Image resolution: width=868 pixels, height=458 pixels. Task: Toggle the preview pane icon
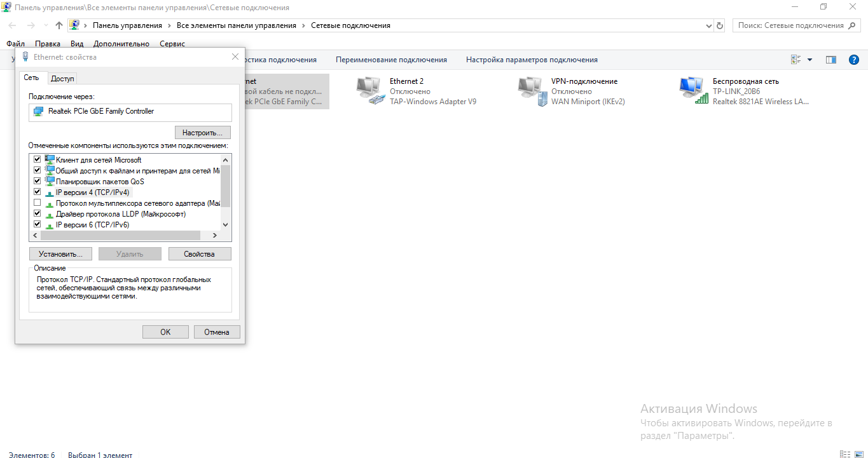pyautogui.click(x=830, y=60)
